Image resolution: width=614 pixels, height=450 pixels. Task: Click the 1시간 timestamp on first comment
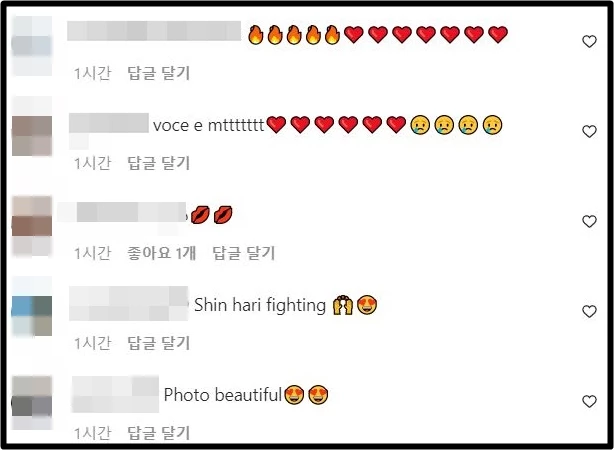93,73
